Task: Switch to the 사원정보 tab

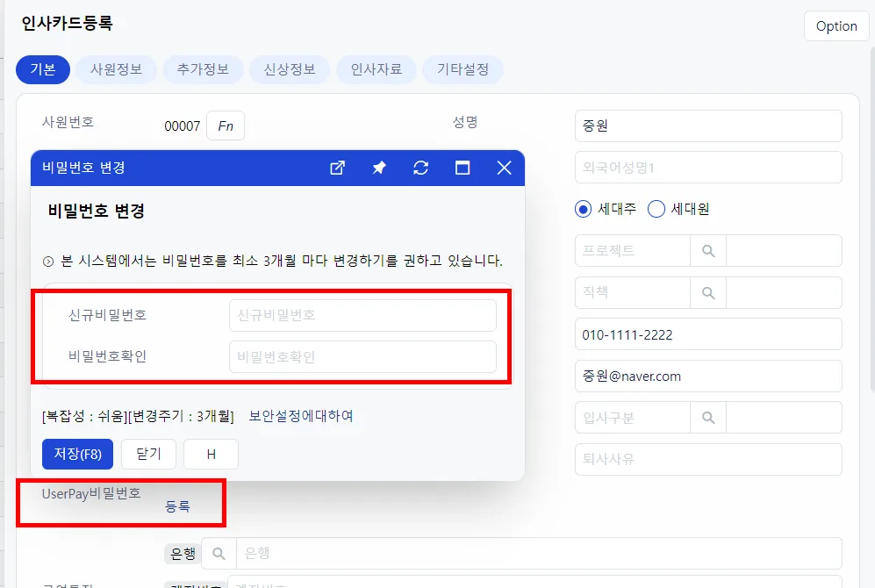Action: [116, 69]
